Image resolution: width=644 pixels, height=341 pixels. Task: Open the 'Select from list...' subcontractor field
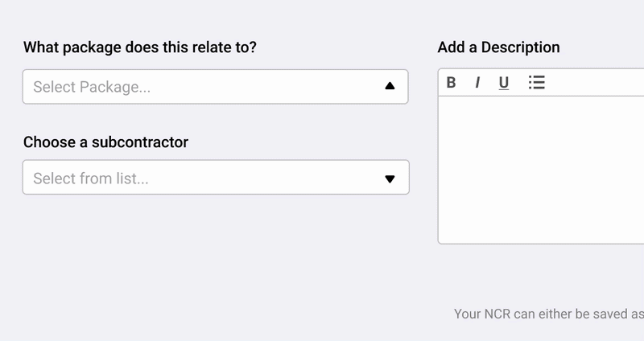point(215,177)
